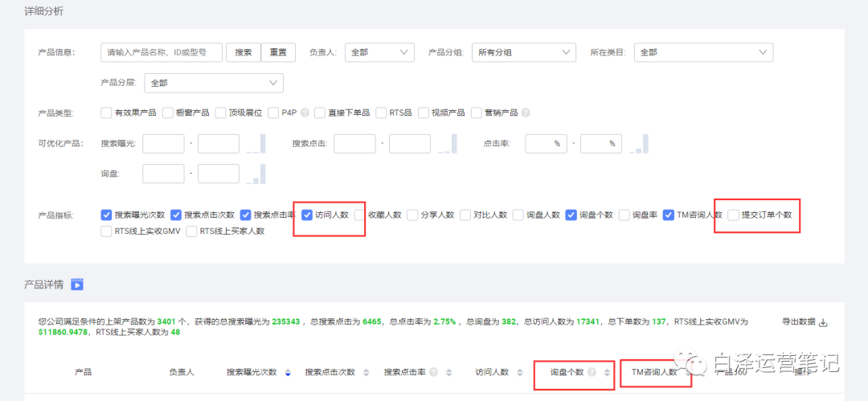Viewport: 868px width, 401px height.
Task: Click the 重置 button
Action: [278, 52]
